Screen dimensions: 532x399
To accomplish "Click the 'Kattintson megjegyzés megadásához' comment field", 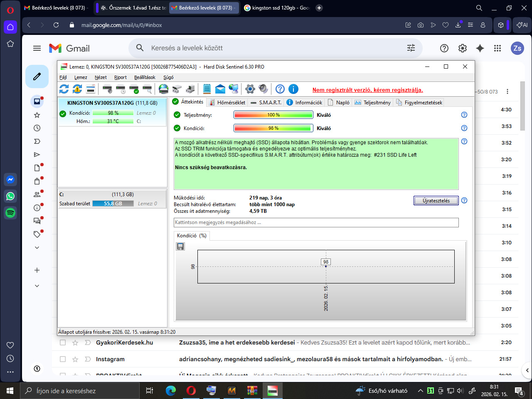I will pyautogui.click(x=316, y=222).
